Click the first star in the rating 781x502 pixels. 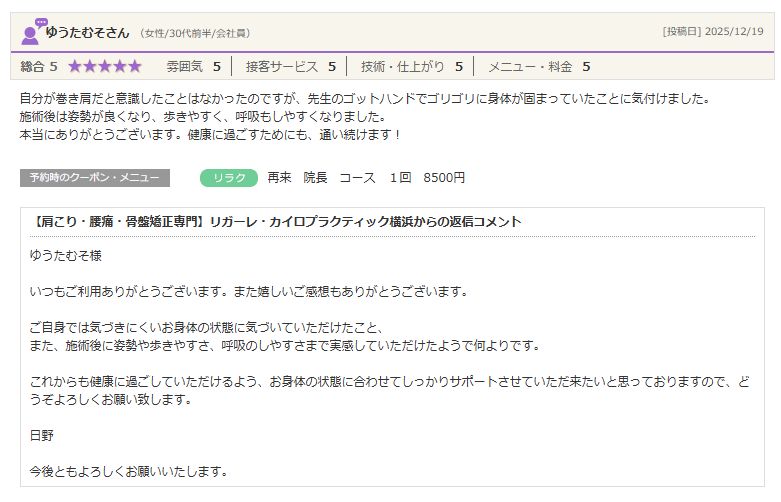pyautogui.click(x=76, y=67)
